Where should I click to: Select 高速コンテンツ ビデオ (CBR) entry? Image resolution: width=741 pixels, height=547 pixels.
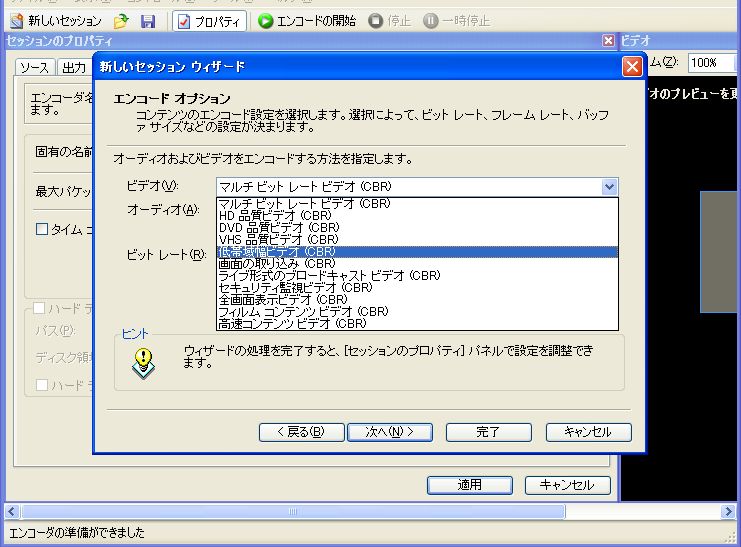[x=292, y=323]
